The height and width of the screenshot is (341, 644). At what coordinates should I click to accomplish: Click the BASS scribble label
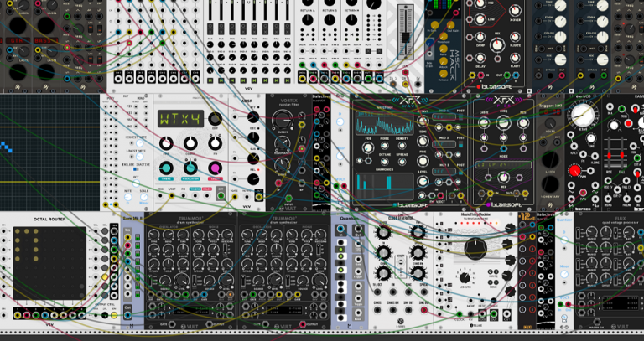point(45,40)
